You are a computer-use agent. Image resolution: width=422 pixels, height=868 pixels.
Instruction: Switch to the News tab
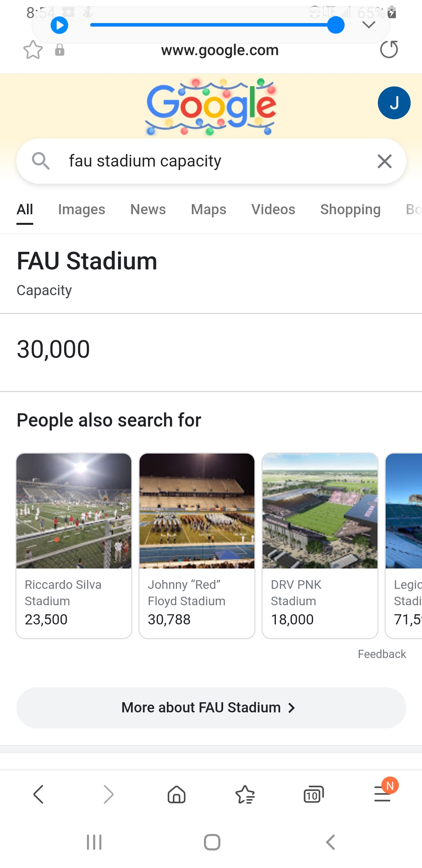click(x=148, y=210)
